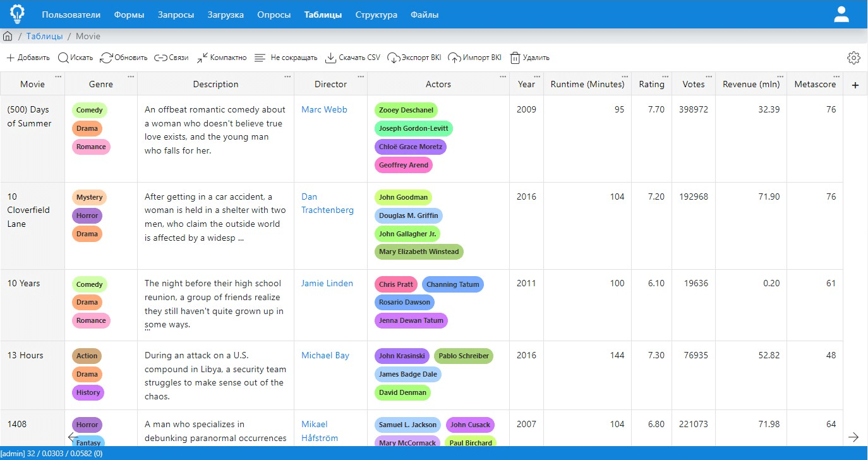Click Экспорт BKI export
868x460 pixels.
414,57
